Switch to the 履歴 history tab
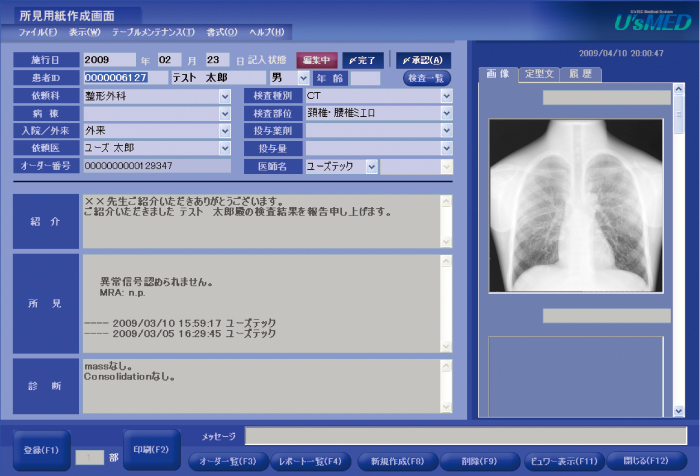The image size is (700, 476). point(580,75)
